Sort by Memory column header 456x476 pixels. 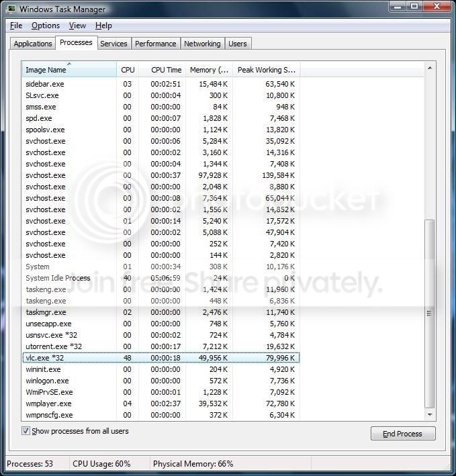(x=209, y=70)
